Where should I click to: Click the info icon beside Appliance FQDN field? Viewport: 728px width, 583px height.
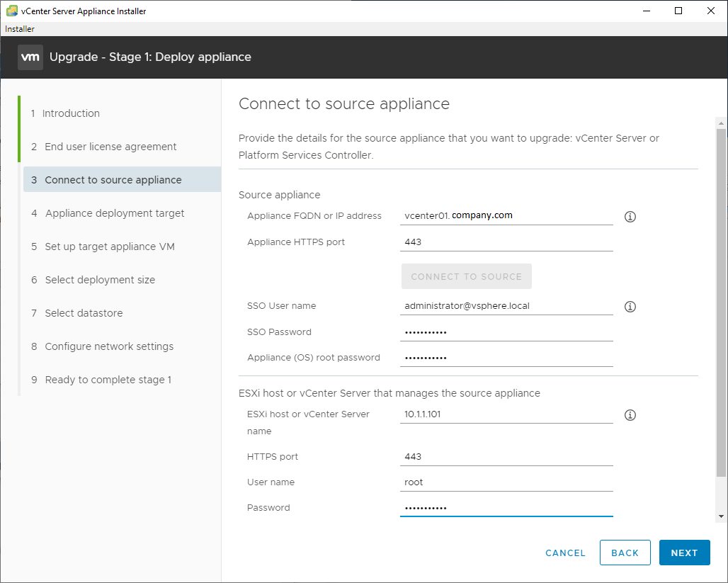[x=630, y=217]
